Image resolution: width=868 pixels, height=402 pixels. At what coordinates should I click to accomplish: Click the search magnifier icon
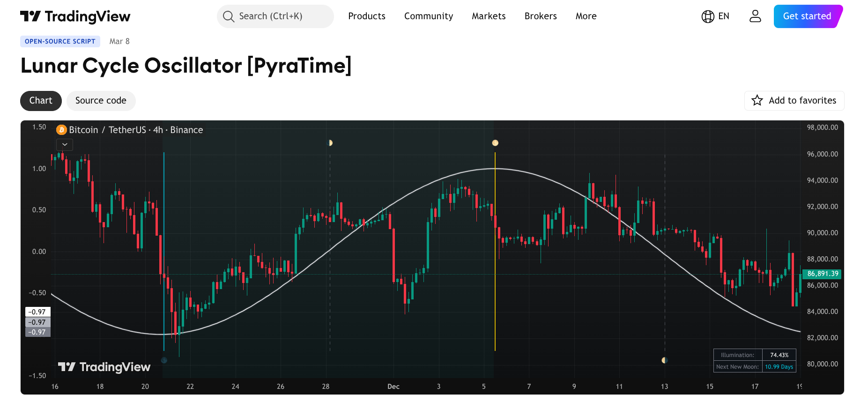pos(229,16)
